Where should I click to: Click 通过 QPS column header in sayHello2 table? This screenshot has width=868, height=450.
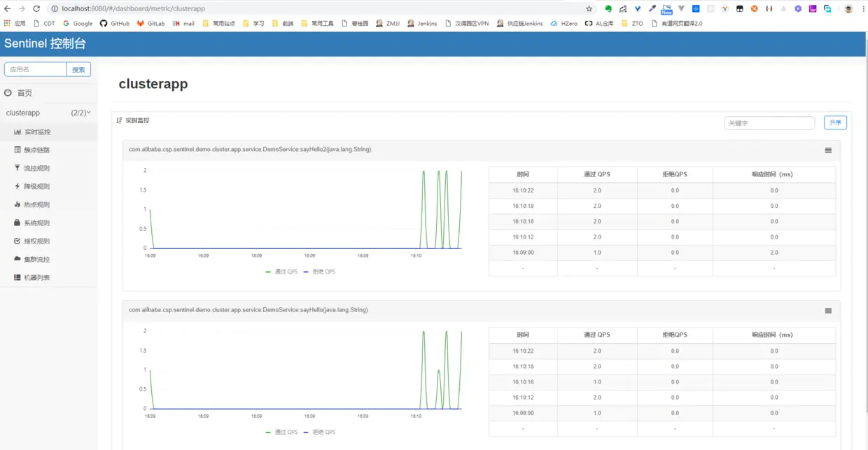(x=597, y=174)
